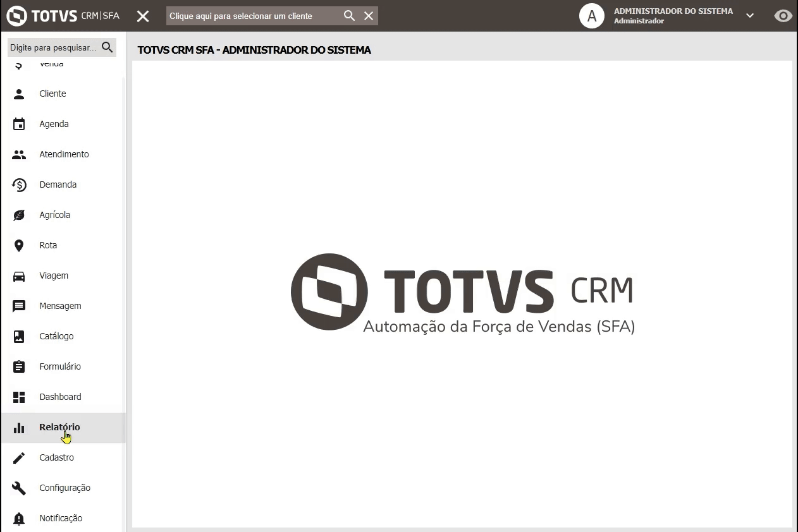Click the Catálogo picture icon
Screen dimensions: 798x532
pos(19,336)
